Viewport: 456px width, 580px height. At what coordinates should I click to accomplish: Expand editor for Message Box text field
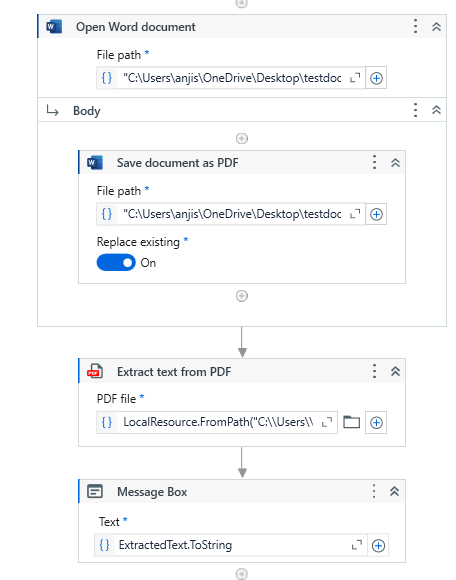click(x=357, y=545)
